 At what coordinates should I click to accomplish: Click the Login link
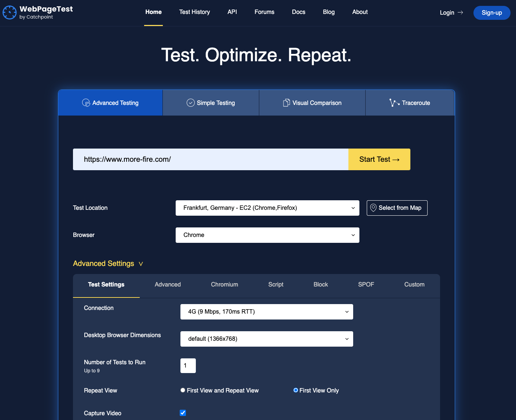point(451,12)
